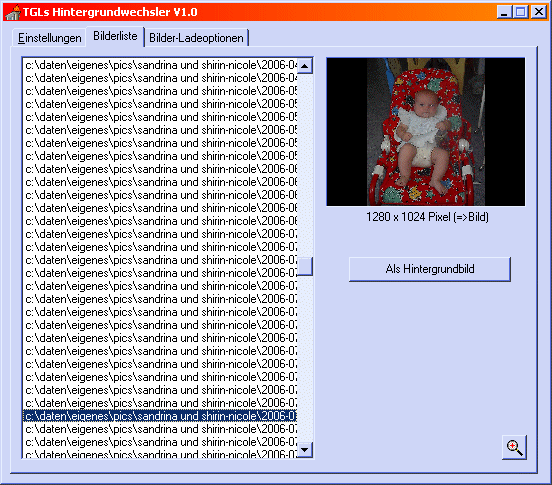This screenshot has width=552, height=485.
Task: Switch to the Bilder-Ladeoptionen tab
Action: [196, 38]
